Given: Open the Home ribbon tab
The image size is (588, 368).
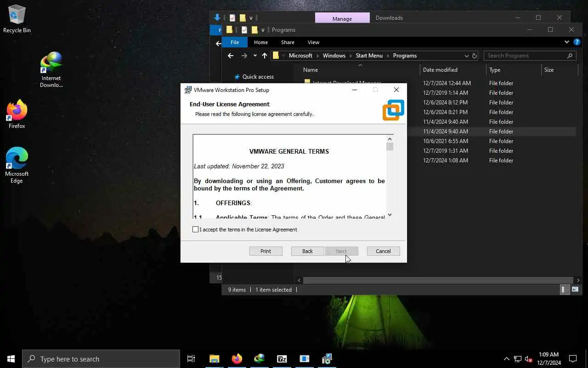Looking at the screenshot, I should (x=261, y=42).
